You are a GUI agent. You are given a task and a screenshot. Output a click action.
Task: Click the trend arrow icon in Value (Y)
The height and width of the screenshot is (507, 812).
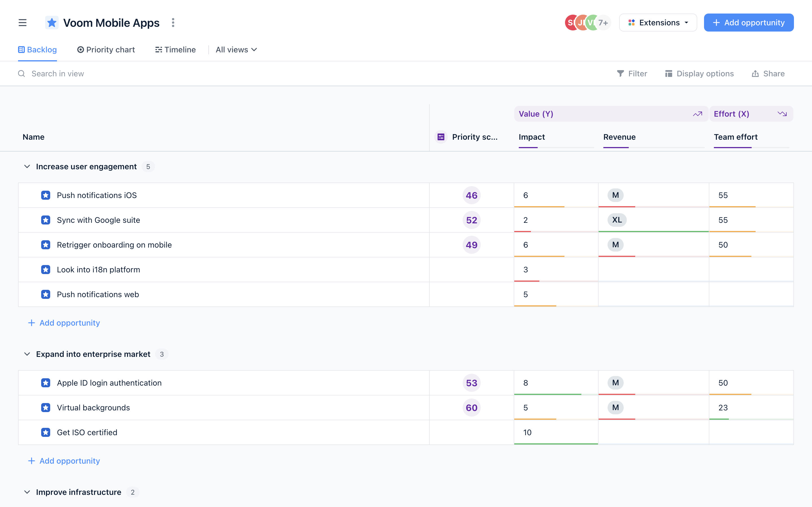coord(698,114)
